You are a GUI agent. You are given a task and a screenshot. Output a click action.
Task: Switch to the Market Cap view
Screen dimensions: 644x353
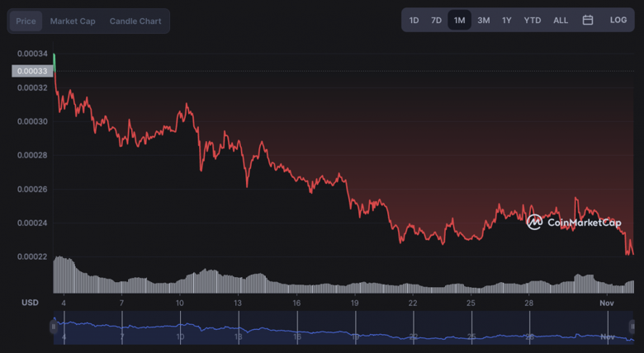point(73,21)
